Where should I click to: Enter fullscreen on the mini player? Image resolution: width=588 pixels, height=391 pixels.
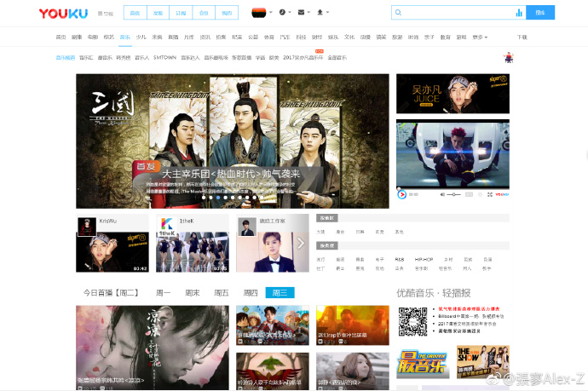click(x=490, y=194)
